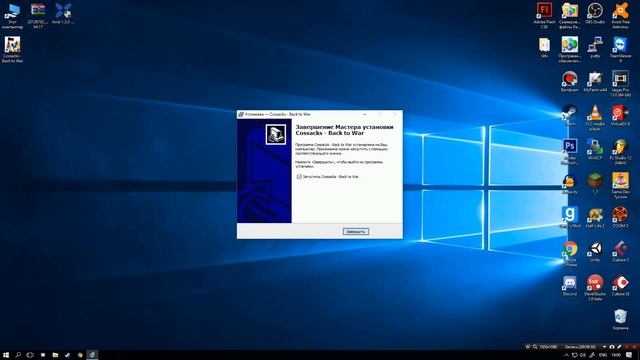Select the This PC desktop icon

[12, 16]
